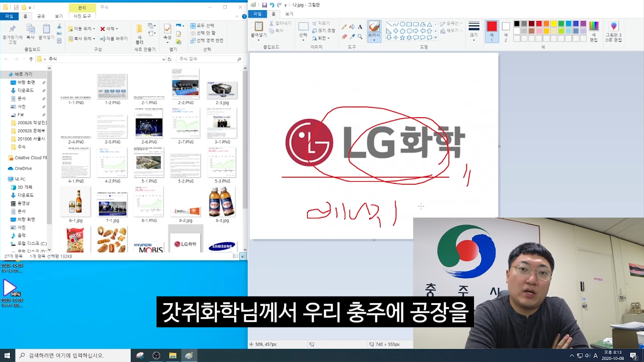Viewport: 644px width, 362px height.
Task: Open 삭제 delete dropdown arrow
Action: coord(117,29)
